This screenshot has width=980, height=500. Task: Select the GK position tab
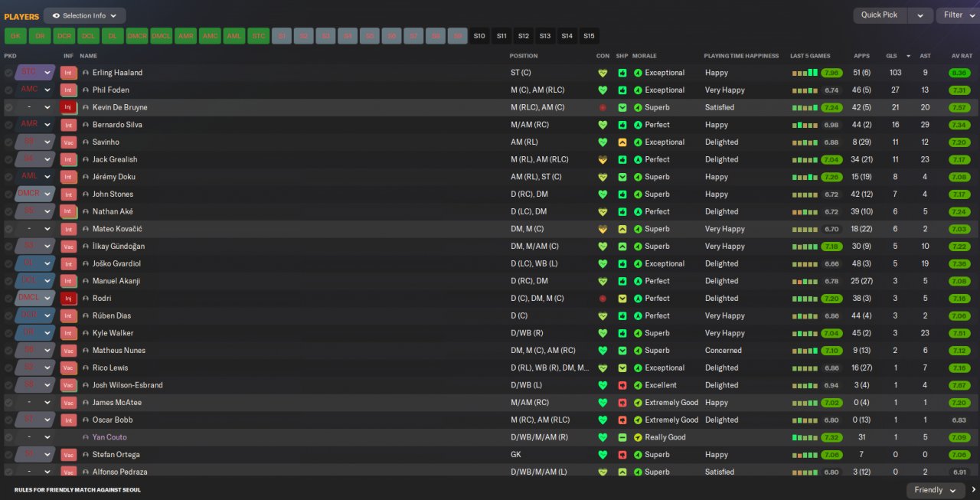15,36
